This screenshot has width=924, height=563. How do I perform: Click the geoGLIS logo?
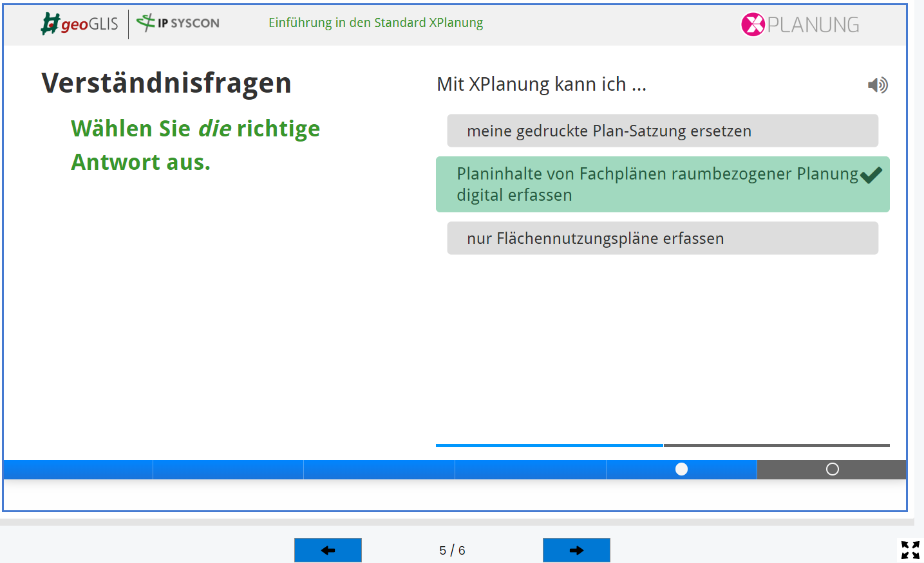point(80,24)
